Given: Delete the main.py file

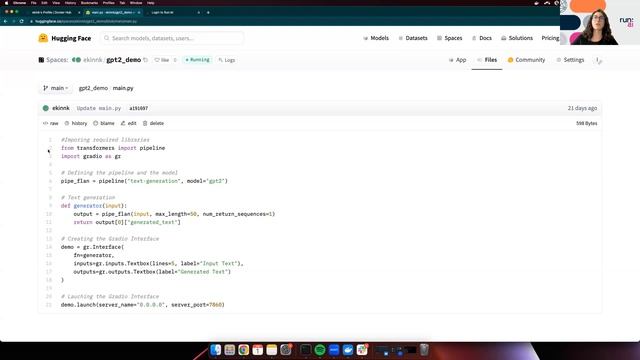Looking at the screenshot, I should point(153,123).
